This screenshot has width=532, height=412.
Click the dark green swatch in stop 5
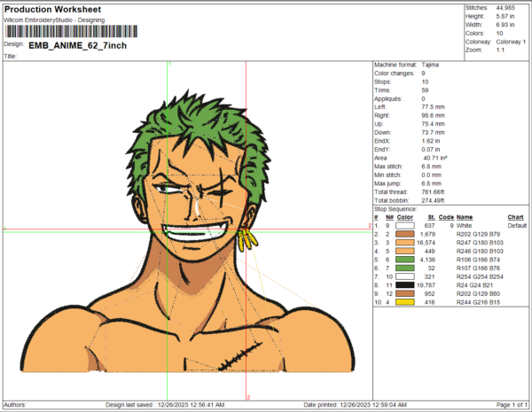point(405,260)
